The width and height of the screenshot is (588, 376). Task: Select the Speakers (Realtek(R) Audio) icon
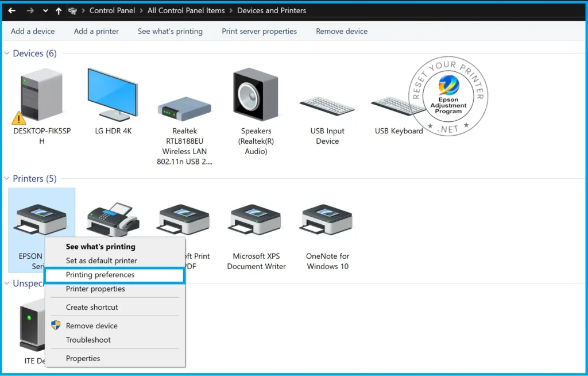pyautogui.click(x=256, y=95)
